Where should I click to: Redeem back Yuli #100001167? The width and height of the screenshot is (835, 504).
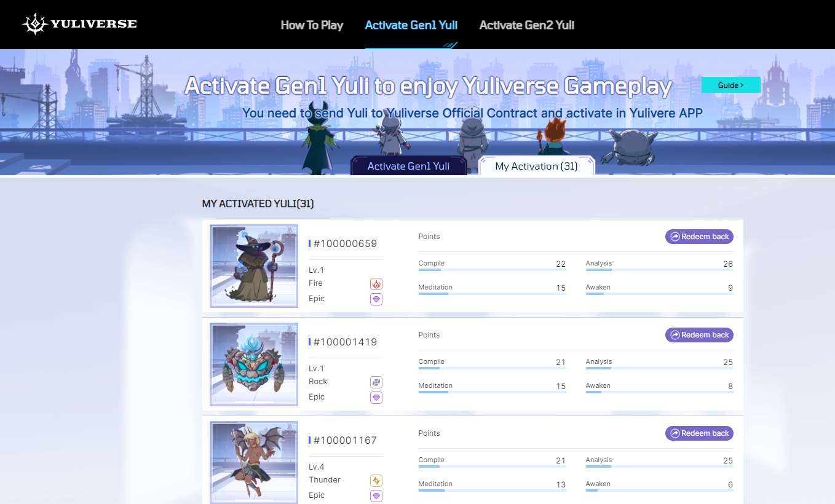[699, 433]
